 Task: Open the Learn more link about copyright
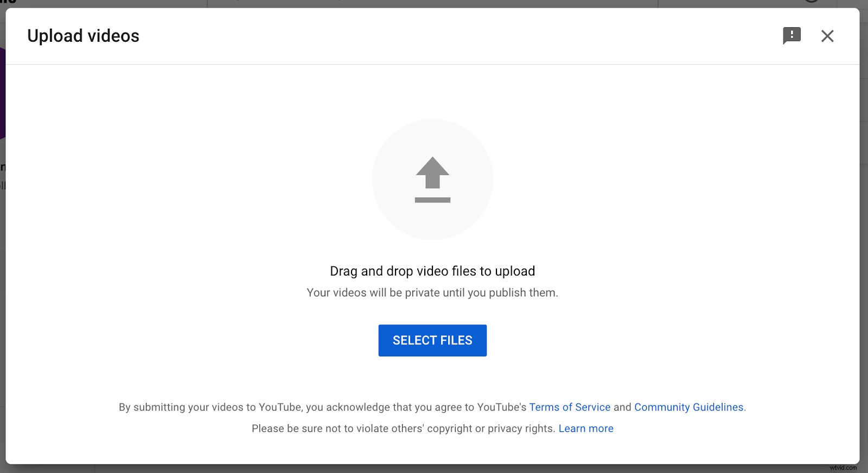(x=586, y=428)
